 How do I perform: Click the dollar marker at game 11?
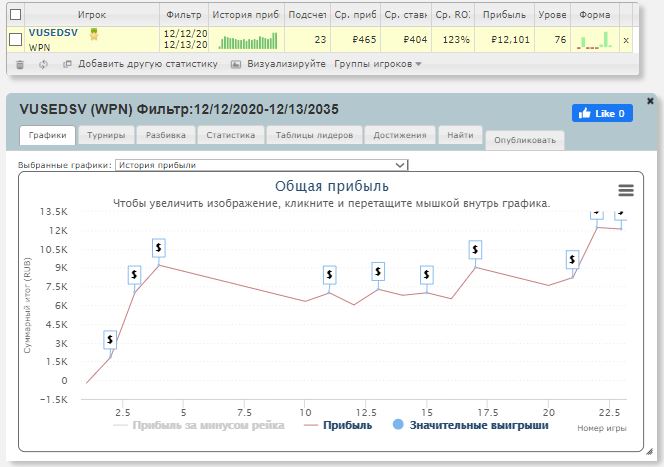click(x=329, y=275)
